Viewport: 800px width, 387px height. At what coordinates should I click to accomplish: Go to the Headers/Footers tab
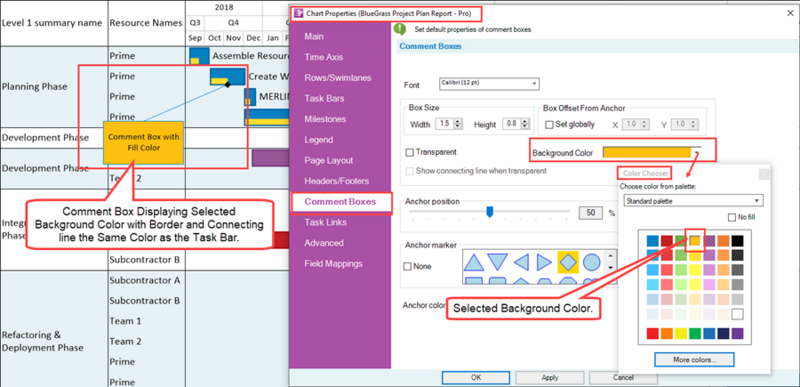337,181
